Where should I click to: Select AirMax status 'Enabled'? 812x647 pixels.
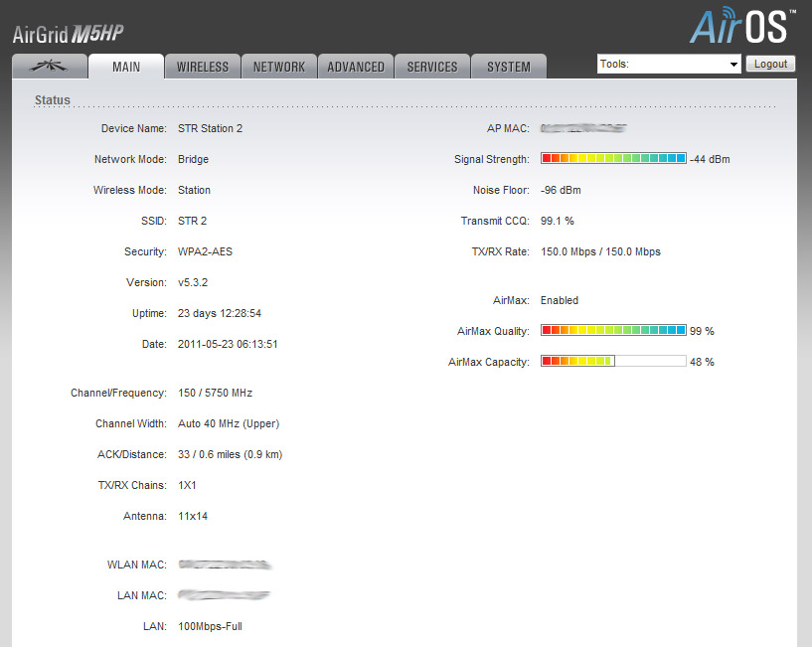click(x=560, y=300)
